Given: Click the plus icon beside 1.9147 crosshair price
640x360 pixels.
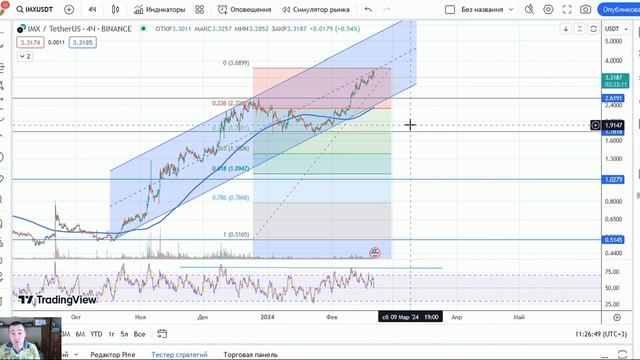Looking at the screenshot, I should pyautogui.click(x=595, y=125).
